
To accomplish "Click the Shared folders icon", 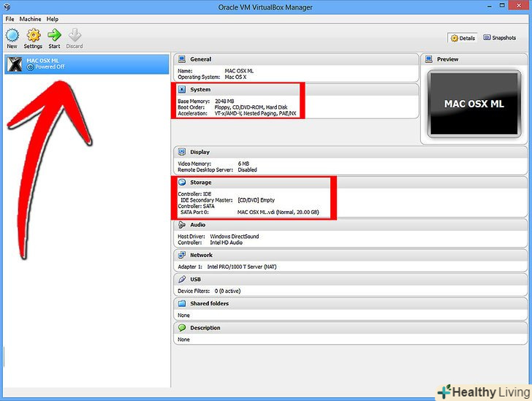I will click(182, 303).
